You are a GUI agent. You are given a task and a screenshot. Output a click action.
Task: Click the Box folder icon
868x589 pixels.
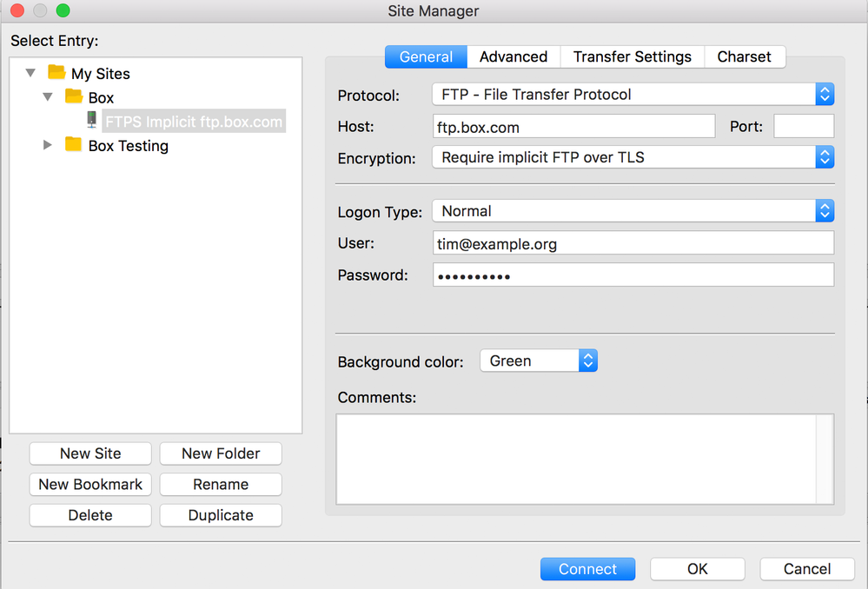tap(74, 97)
